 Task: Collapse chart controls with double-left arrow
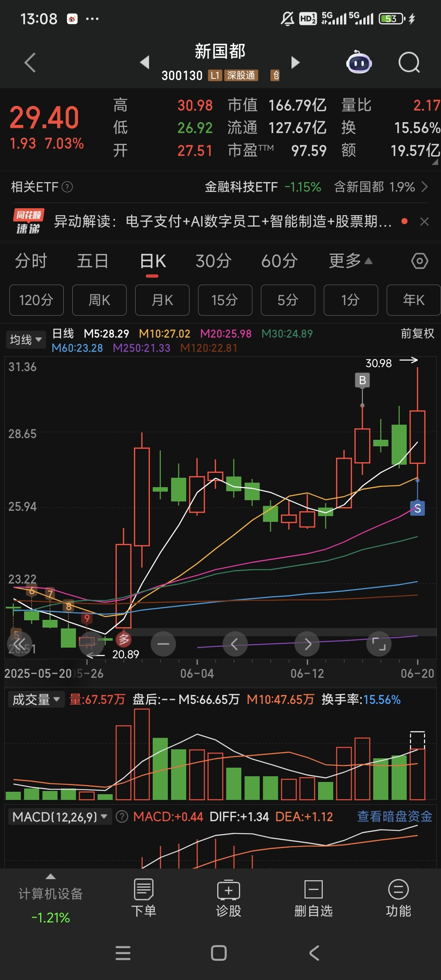tap(19, 644)
